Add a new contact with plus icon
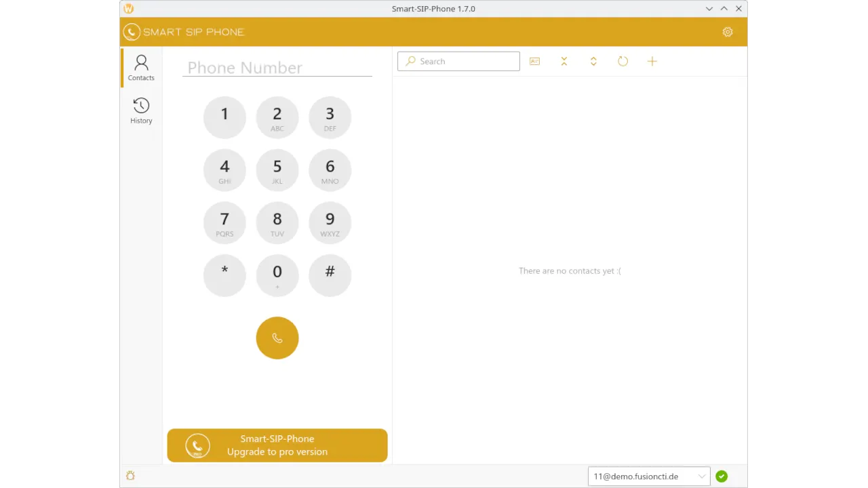Viewport: 868px width, 488px height. 652,61
